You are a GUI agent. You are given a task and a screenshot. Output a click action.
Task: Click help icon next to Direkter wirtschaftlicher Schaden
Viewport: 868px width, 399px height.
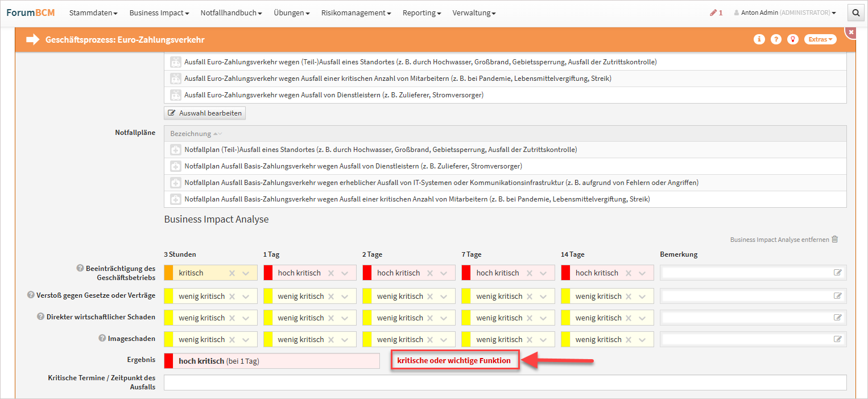click(41, 317)
